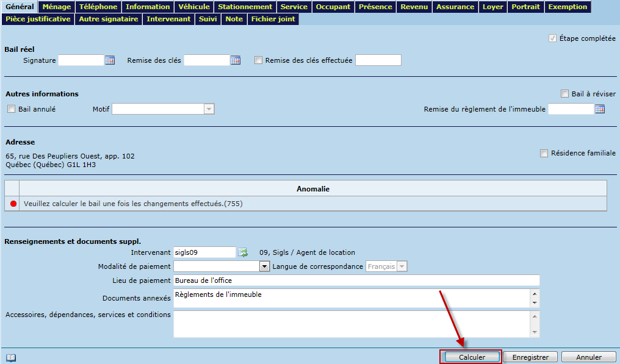This screenshot has height=364, width=620.
Task: Click the Enregistrer button
Action: pos(530,357)
